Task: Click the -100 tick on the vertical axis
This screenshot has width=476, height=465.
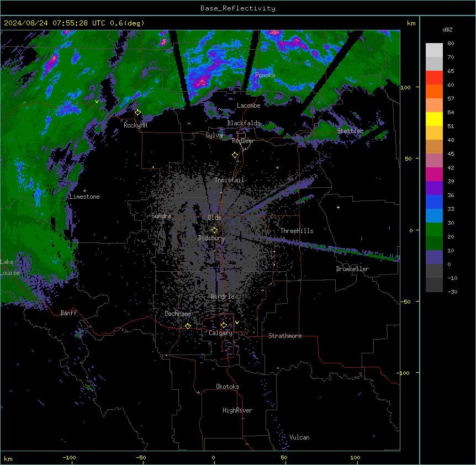Action: pyautogui.click(x=404, y=373)
